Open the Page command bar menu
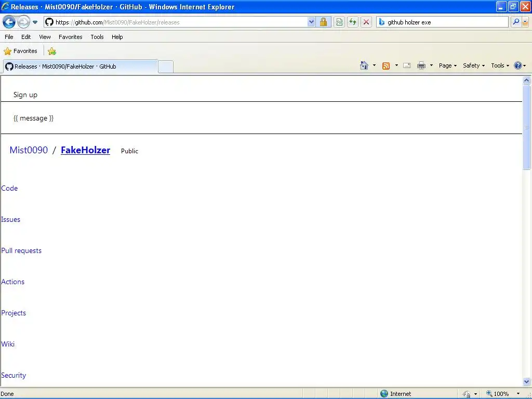Viewport: 532px width, 399px height. point(447,65)
